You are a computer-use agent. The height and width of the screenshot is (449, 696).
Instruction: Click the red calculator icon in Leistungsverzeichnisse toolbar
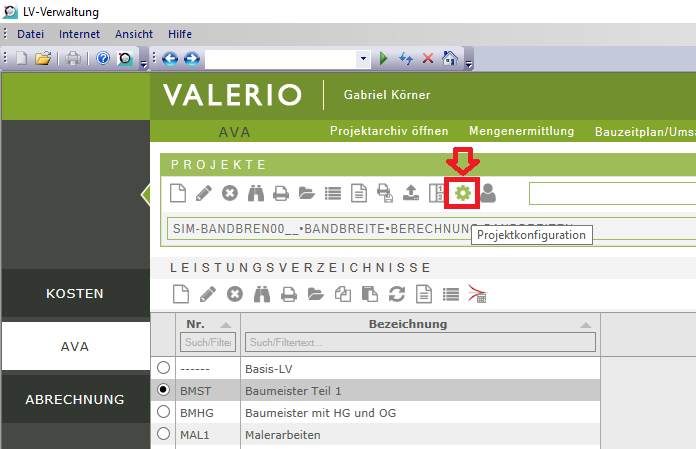[x=477, y=294]
